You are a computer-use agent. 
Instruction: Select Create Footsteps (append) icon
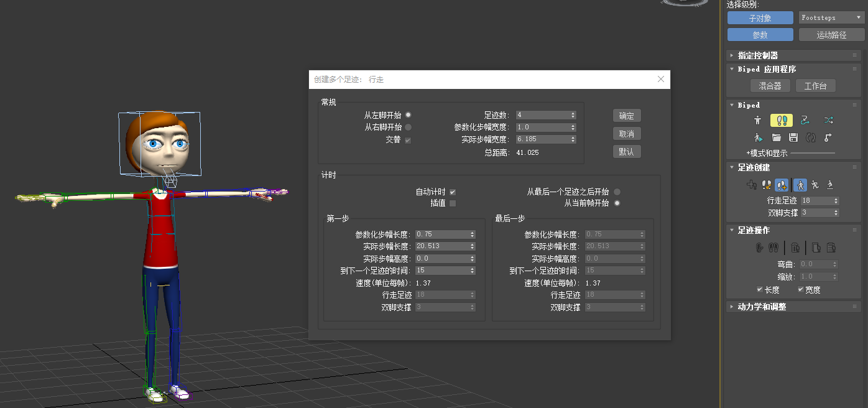point(752,185)
